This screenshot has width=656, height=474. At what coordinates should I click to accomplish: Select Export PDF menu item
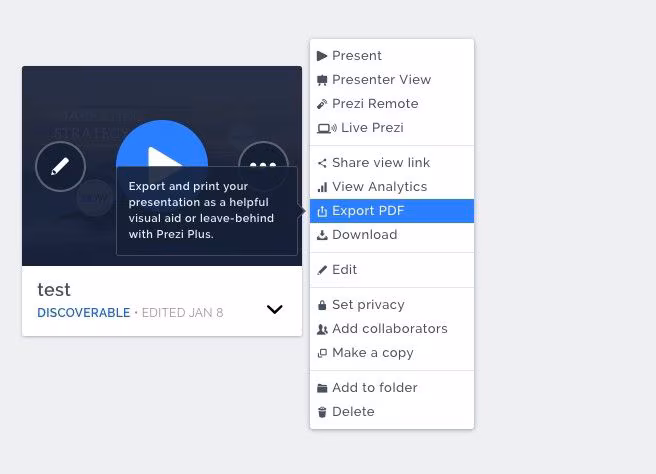point(368,211)
